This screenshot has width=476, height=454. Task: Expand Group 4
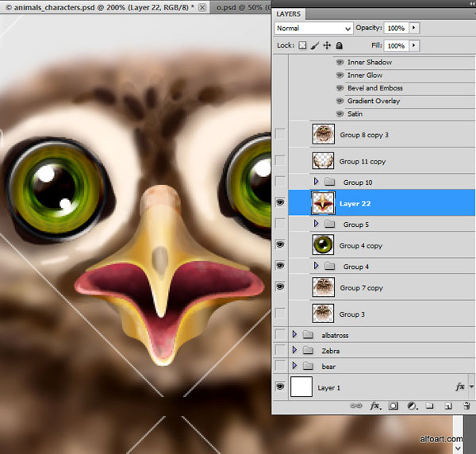(316, 266)
